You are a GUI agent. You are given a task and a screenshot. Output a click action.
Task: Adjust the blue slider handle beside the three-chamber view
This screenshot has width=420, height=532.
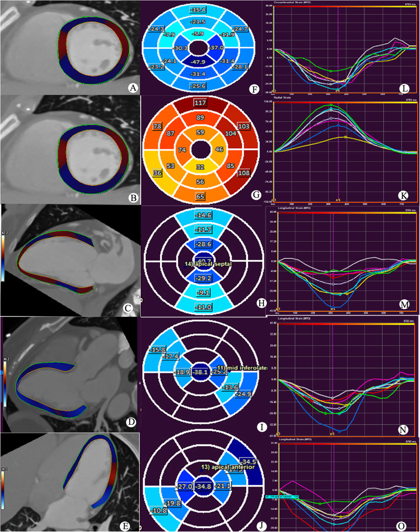tap(2, 373)
